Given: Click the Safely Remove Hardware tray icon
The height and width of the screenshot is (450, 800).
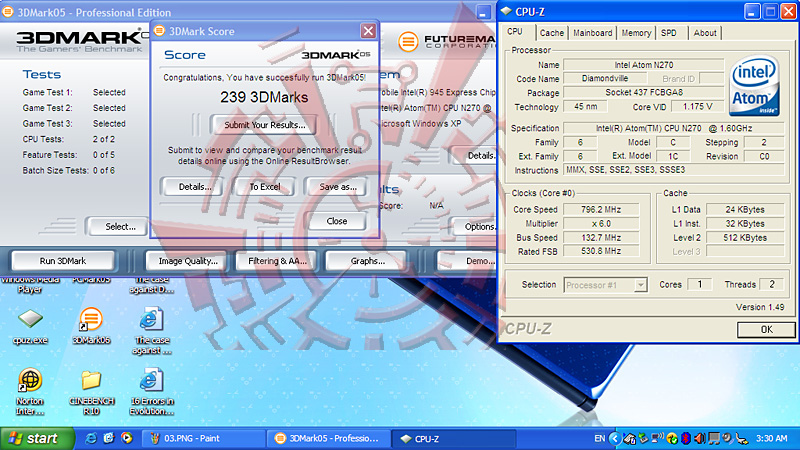Looking at the screenshot, I should 644,438.
